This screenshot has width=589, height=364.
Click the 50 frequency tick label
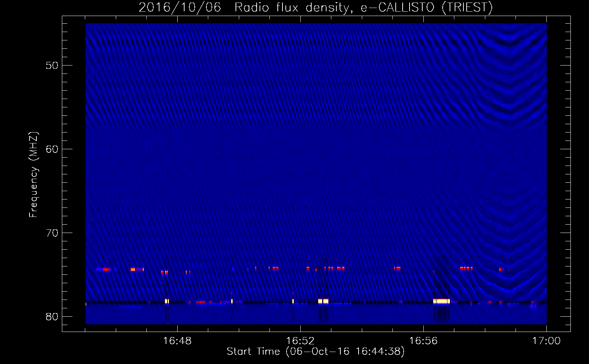click(x=52, y=66)
